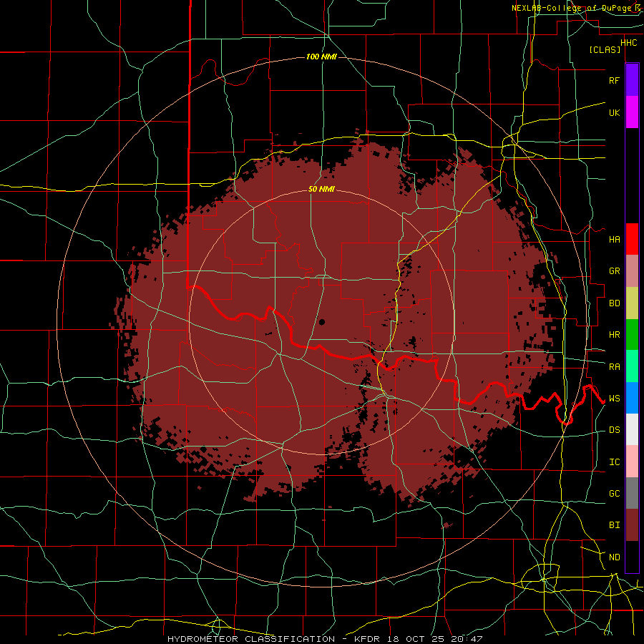
Task: Click the dark red BI legend swatch
Action: (632, 525)
